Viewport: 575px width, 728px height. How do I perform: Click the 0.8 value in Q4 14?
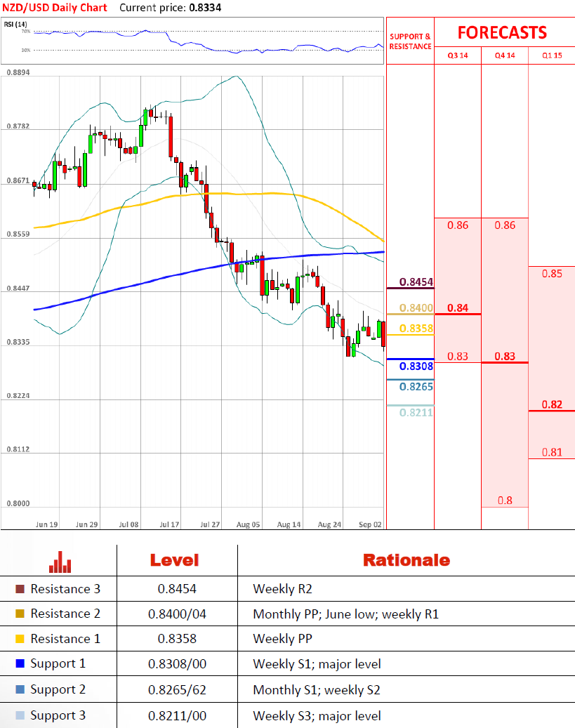[x=505, y=501]
